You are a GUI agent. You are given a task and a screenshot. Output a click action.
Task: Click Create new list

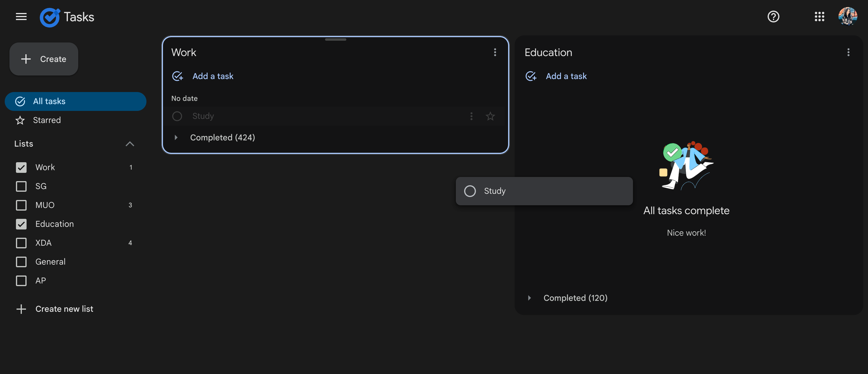64,309
